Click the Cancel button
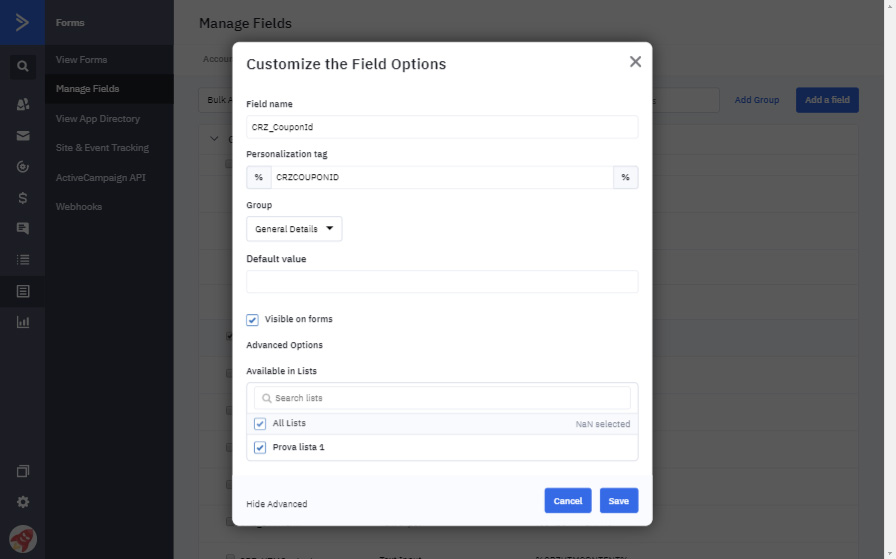Screen dimensions: 896x559 pos(567,501)
